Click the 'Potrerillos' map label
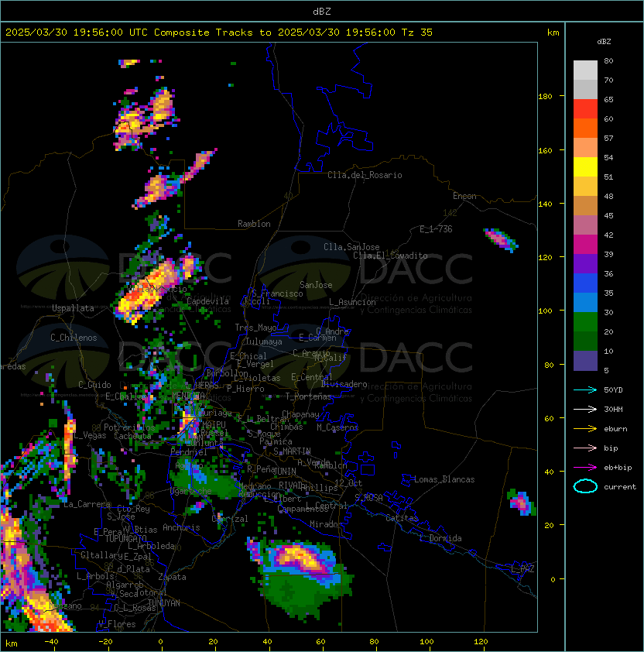The width and height of the screenshot is (644, 652). tap(129, 427)
